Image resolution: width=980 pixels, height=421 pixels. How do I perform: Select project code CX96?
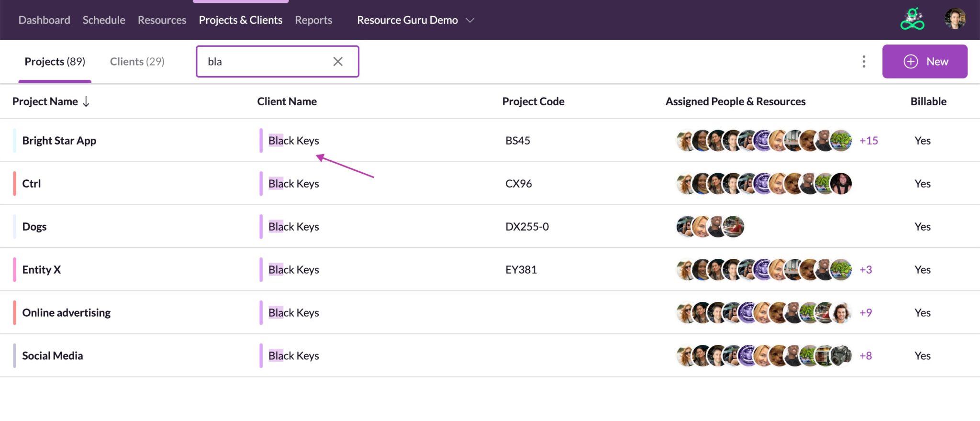click(x=519, y=184)
